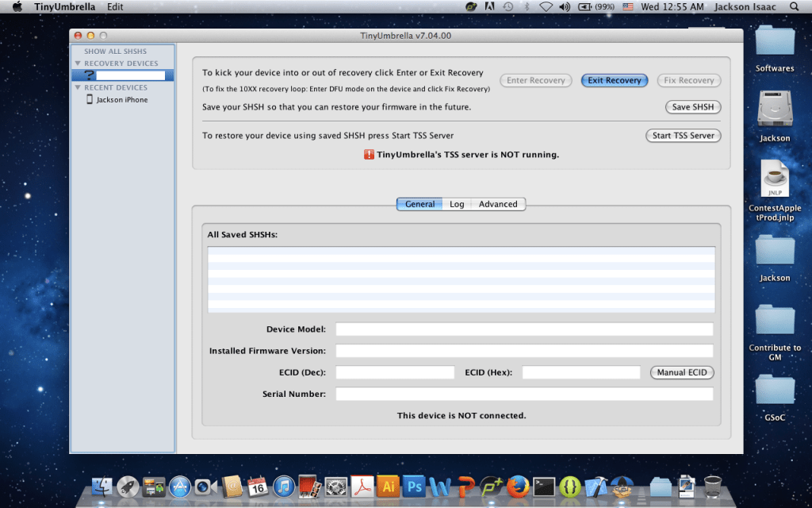The width and height of the screenshot is (812, 508).
Task: Collapse the Recovery Devices section
Action: pyautogui.click(x=78, y=63)
